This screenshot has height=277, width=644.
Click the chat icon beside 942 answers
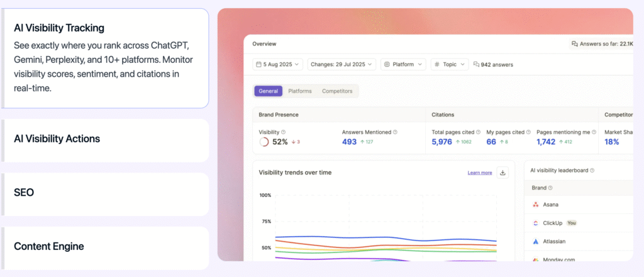[x=477, y=64]
